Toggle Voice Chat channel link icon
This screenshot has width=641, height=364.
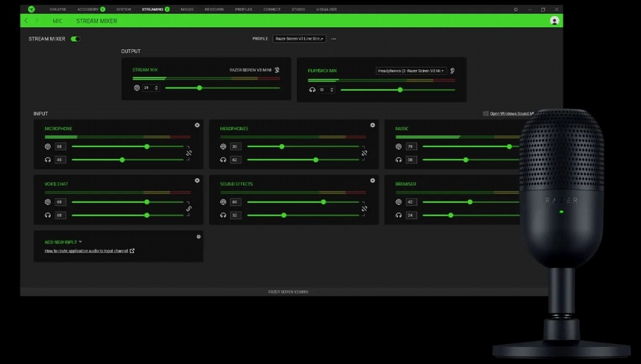coord(189,209)
